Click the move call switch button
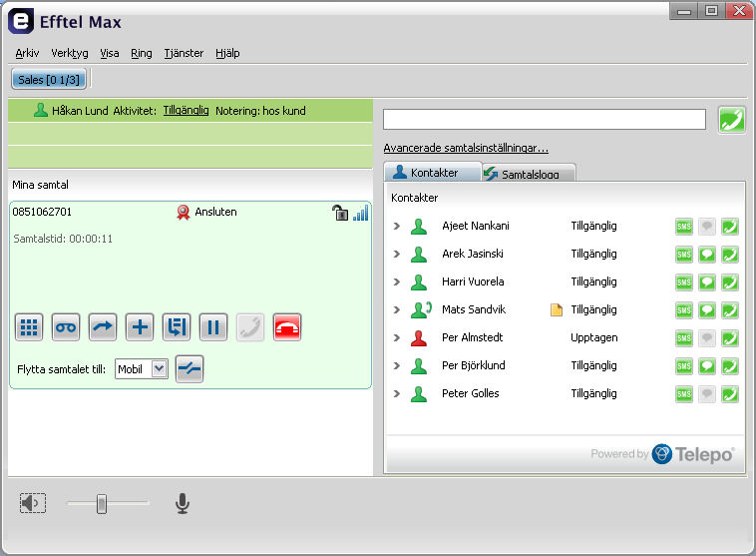Screen dimensions: 756x556 [189, 369]
